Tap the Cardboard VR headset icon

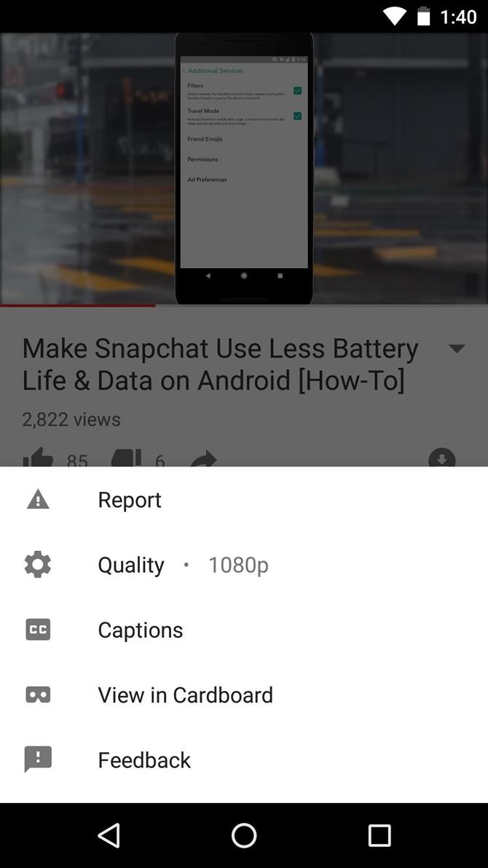click(38, 695)
